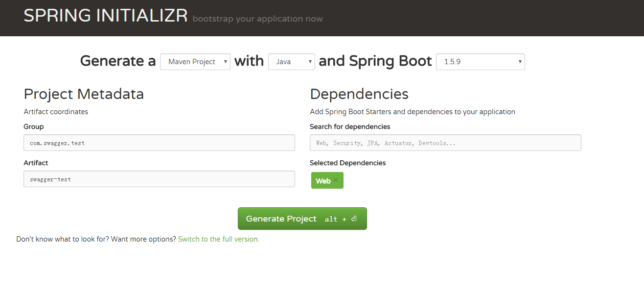Click the bootstrap your application now tagline
This screenshot has width=644, height=297.
pos(258,19)
